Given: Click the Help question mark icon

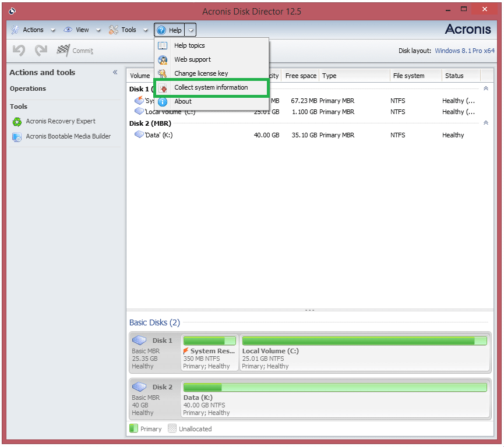Looking at the screenshot, I should pyautogui.click(x=161, y=30).
